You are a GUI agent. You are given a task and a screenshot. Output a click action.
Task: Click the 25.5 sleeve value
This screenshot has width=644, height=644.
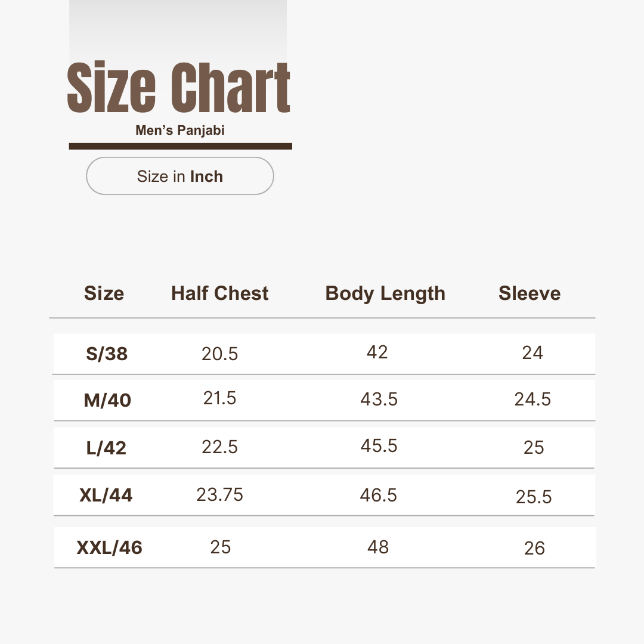pyautogui.click(x=534, y=497)
